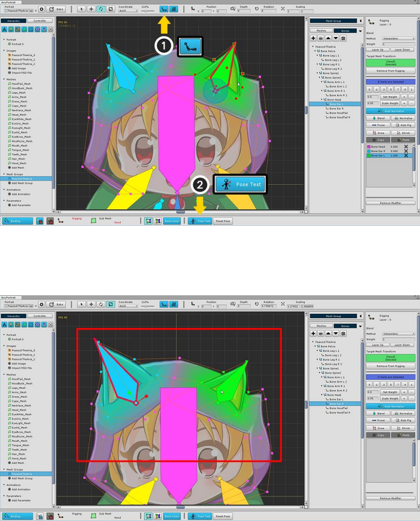Click the down-triangle beside Bones tab, upper screenshot
Viewport: 420px width, 521px height.
[x=360, y=31]
